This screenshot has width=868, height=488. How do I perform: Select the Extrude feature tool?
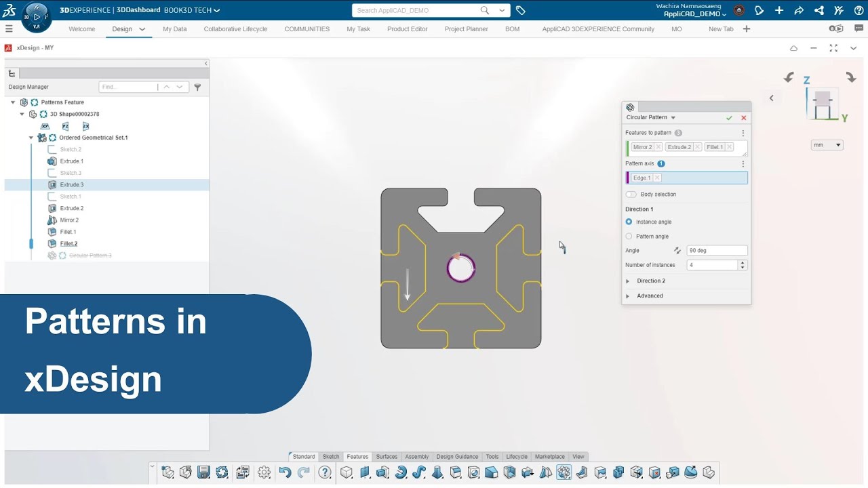tap(383, 472)
